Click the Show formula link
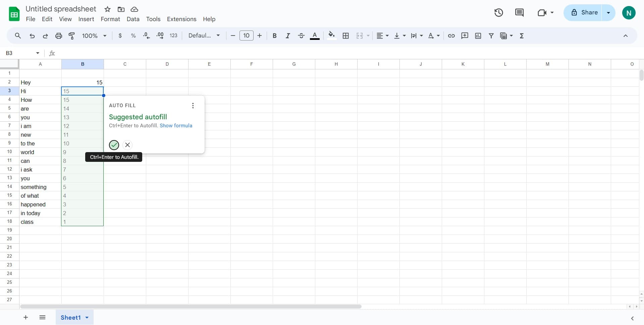Viewport: 644px width, 325px height. coord(176,126)
